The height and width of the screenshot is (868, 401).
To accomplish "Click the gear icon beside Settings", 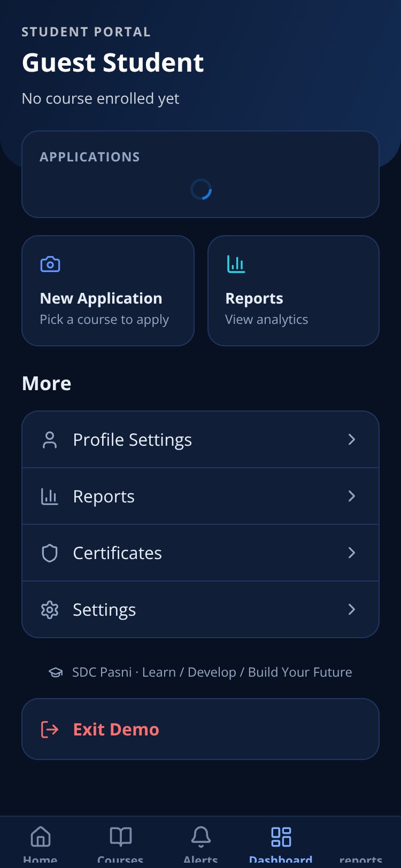I will (x=50, y=610).
